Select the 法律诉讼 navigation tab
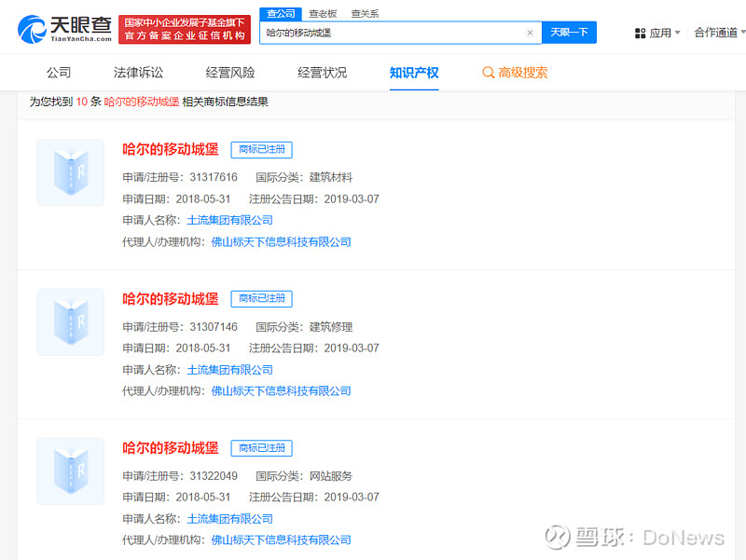This screenshot has height=560, width=746. click(x=136, y=72)
